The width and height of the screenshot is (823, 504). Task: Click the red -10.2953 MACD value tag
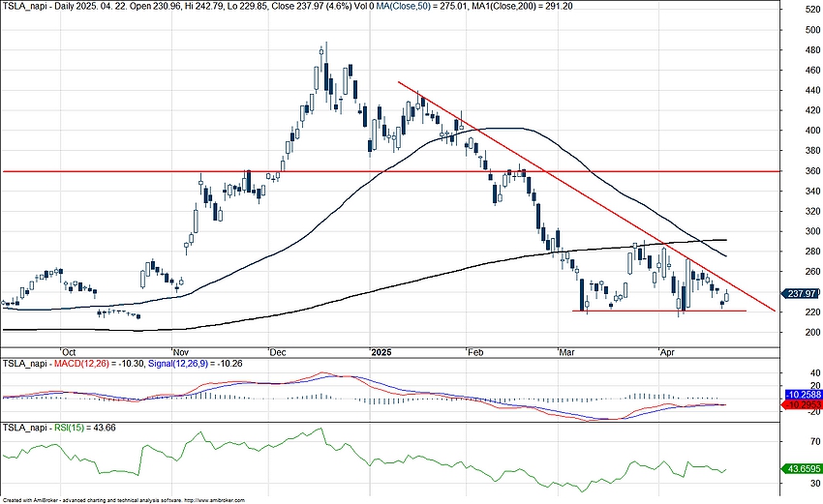tap(803, 404)
